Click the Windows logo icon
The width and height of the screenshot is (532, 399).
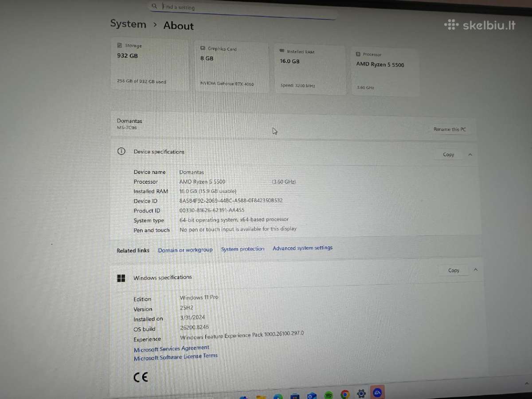[x=121, y=278]
